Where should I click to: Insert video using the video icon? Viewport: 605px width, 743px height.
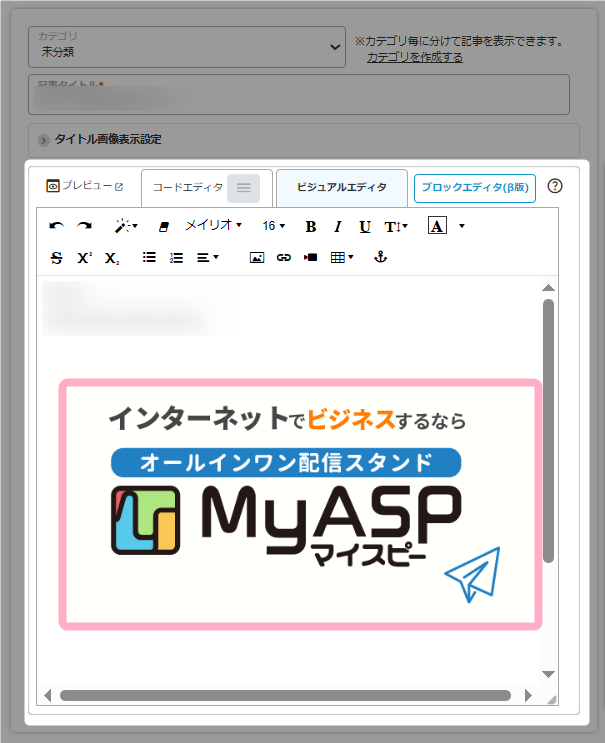click(310, 258)
